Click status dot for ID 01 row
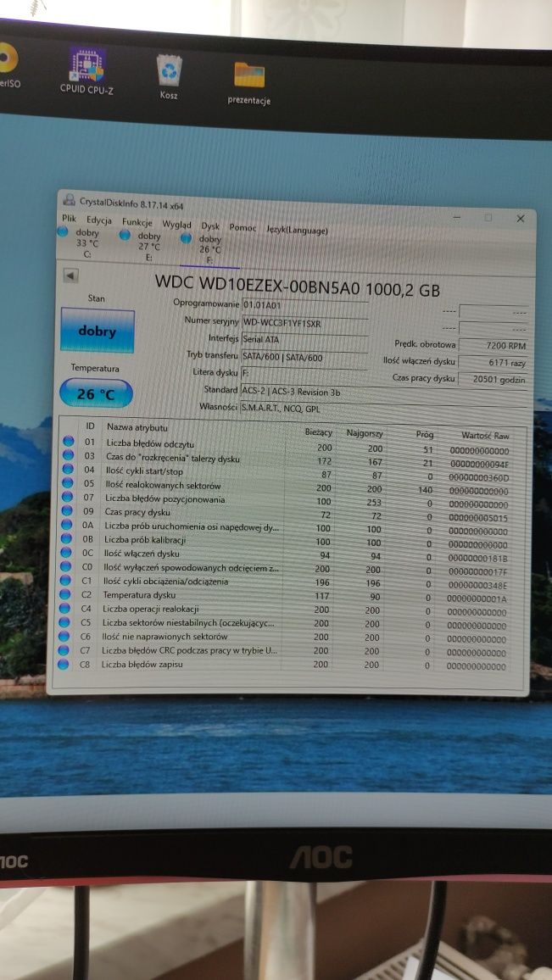Viewport: 552px width, 980px height. coord(68,441)
